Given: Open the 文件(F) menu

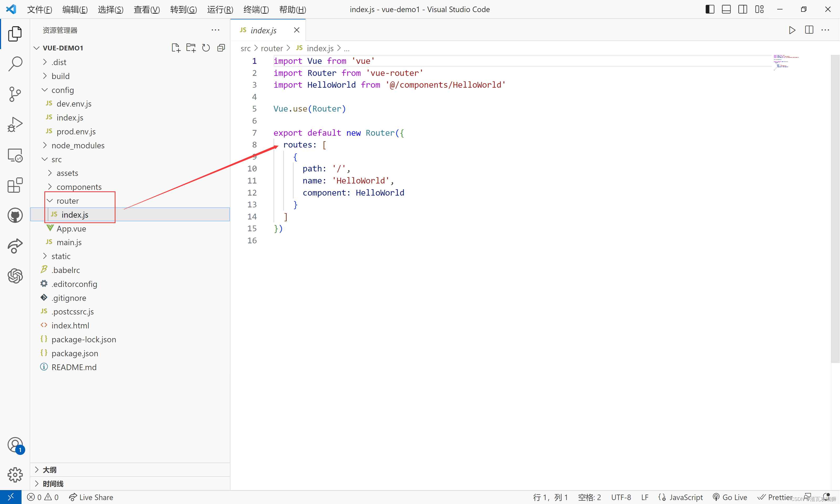Looking at the screenshot, I should tap(39, 9).
